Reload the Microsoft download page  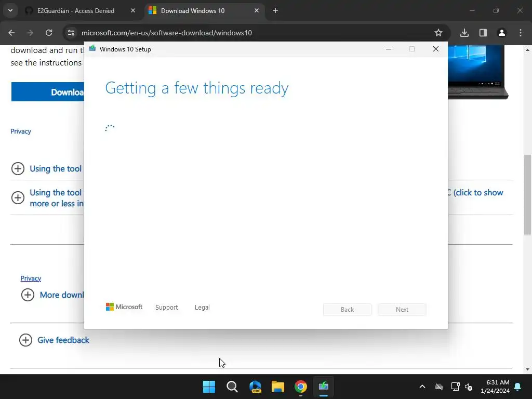point(49,33)
